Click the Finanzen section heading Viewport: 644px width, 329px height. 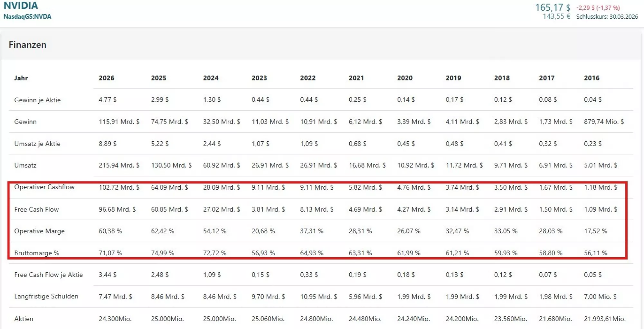(x=27, y=45)
